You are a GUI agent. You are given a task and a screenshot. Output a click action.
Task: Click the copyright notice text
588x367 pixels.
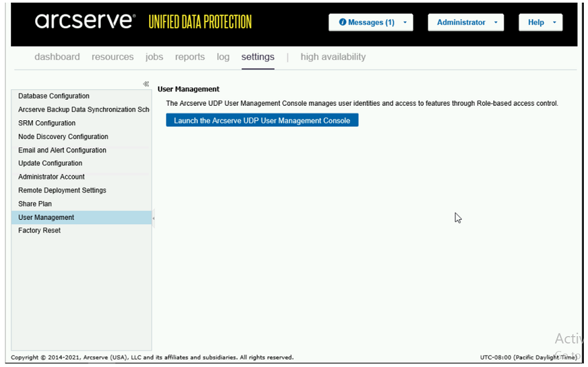152,357
